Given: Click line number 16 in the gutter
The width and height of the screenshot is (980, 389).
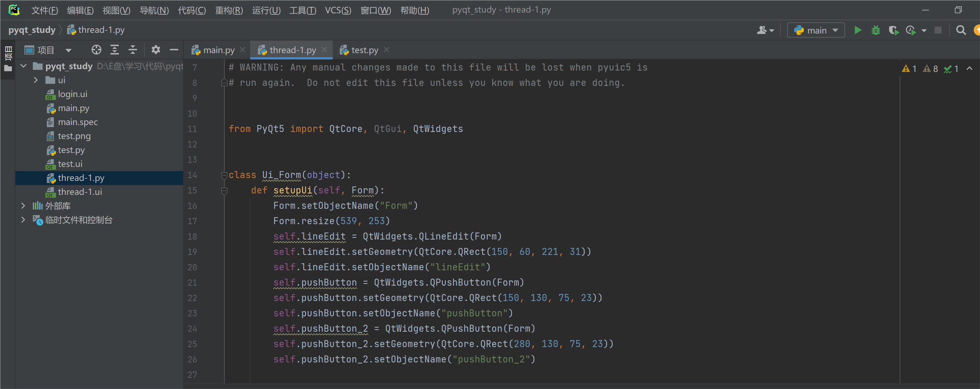Looking at the screenshot, I should click(192, 206).
